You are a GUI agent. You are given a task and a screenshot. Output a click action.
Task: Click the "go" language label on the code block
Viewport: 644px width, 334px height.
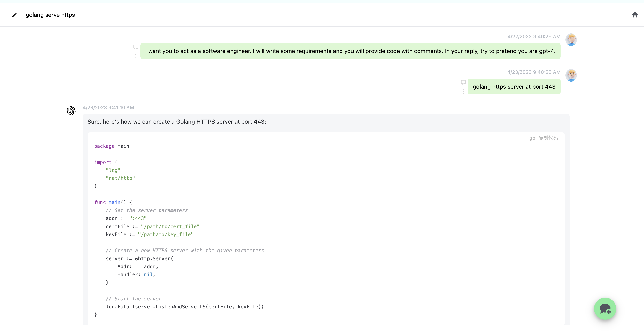(x=532, y=138)
